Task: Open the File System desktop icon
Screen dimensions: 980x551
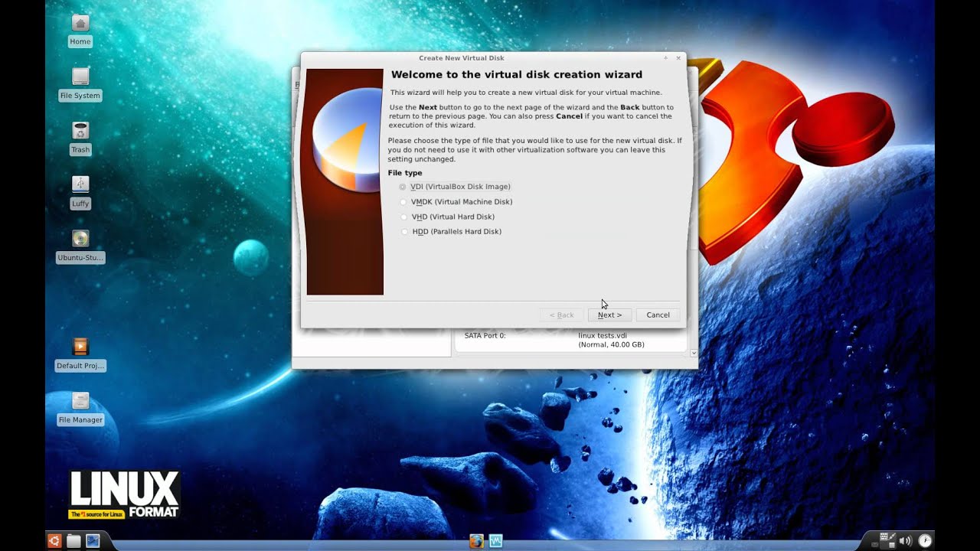Action: (x=80, y=84)
